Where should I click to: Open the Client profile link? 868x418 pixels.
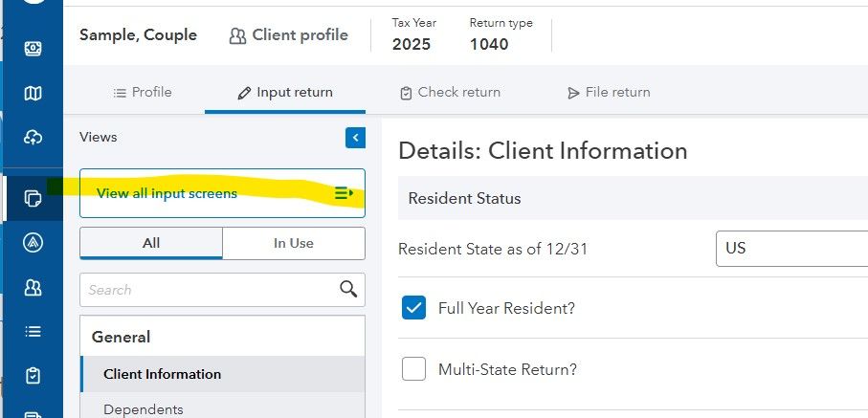point(288,35)
